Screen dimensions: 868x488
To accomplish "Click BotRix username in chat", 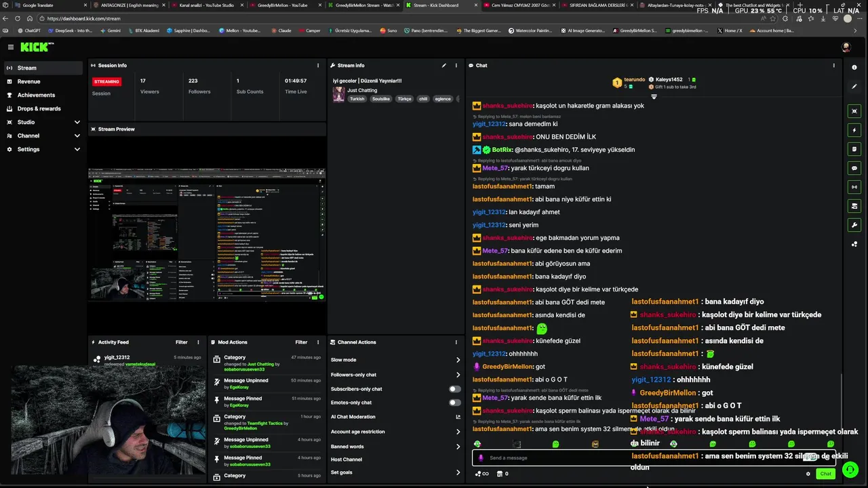I will point(502,150).
